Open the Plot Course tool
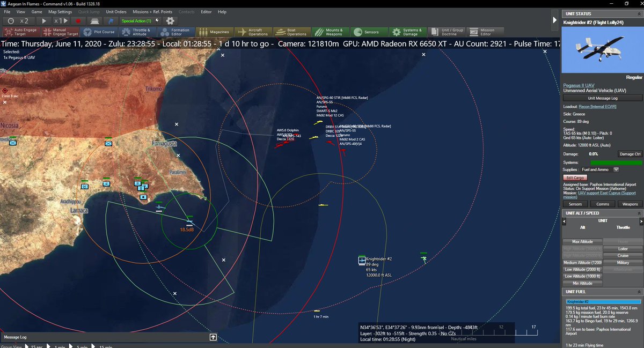644x348 pixels. [99, 32]
